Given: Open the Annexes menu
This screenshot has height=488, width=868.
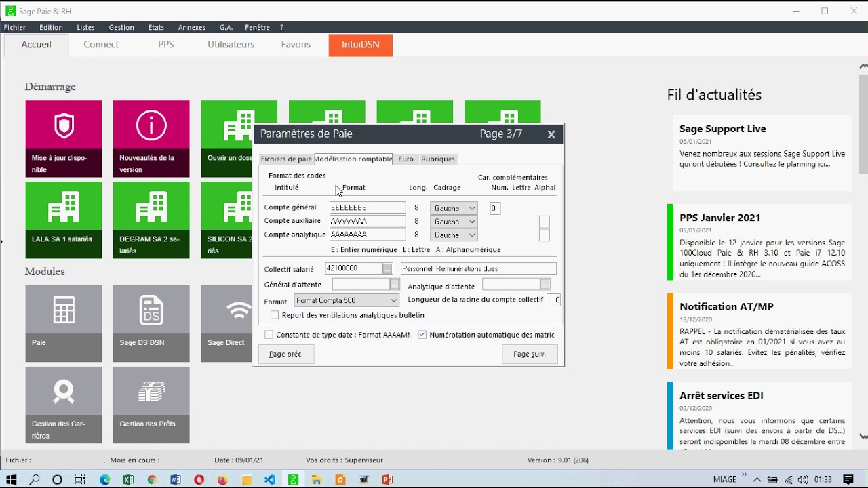Looking at the screenshot, I should point(192,28).
